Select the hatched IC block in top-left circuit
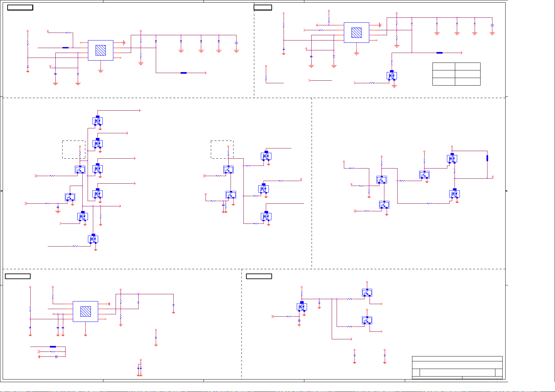555x392 pixels. tap(100, 50)
